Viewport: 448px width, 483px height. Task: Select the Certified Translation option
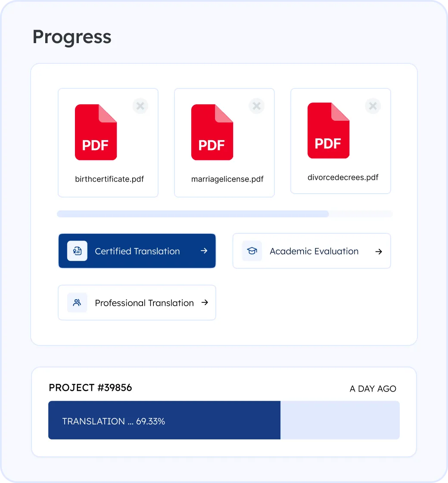[x=137, y=251]
